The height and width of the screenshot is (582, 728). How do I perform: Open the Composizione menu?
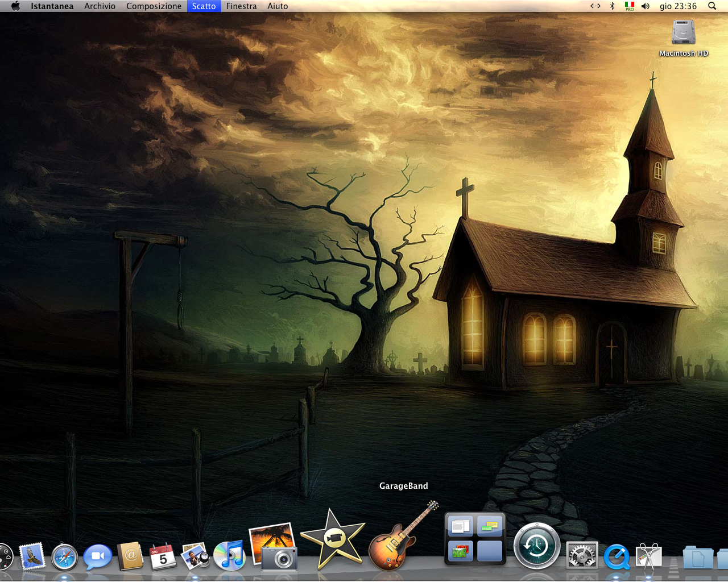[x=154, y=6]
